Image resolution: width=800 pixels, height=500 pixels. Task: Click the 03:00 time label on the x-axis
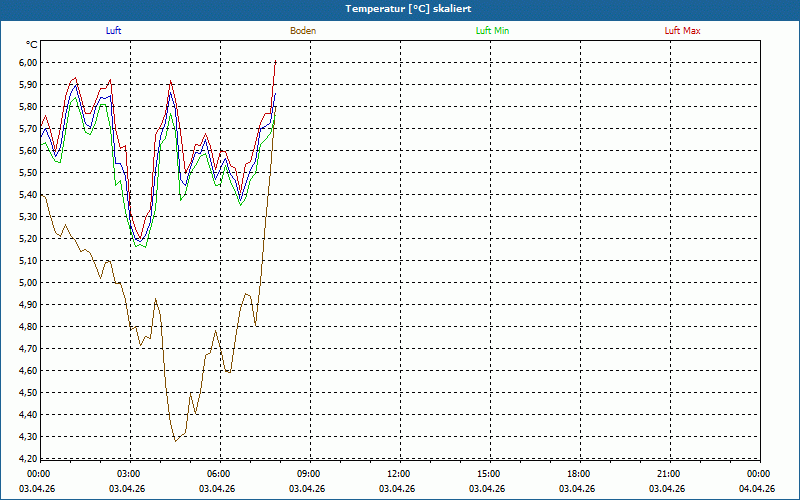(129, 474)
